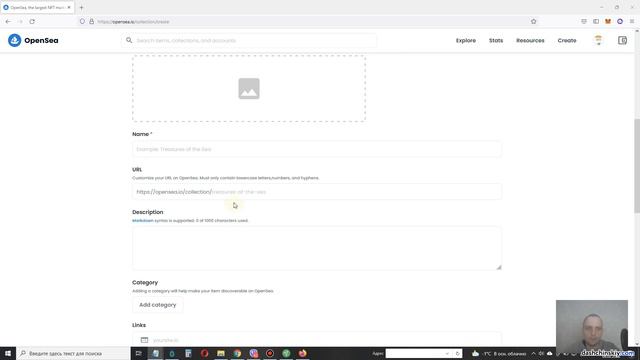Viewport: 640px width, 360px height.
Task: Follow the Markdown link under Description
Action: 143,220
